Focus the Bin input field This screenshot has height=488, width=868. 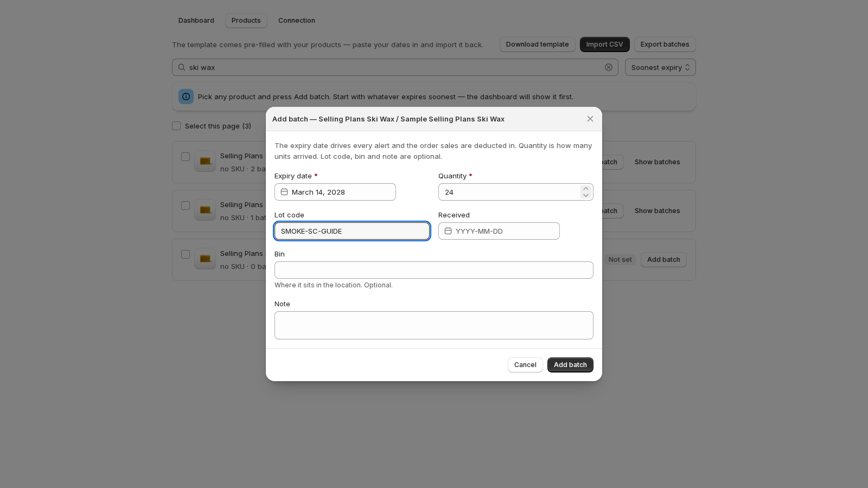click(x=434, y=270)
